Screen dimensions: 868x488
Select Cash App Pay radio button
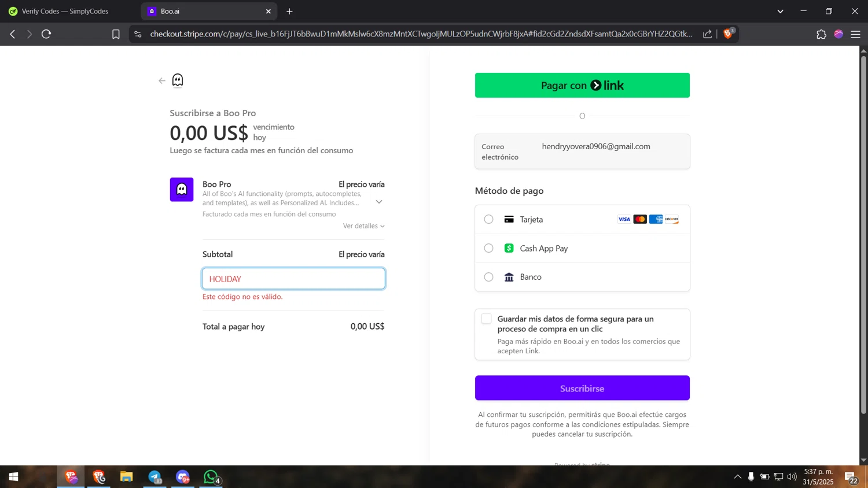tap(489, 248)
